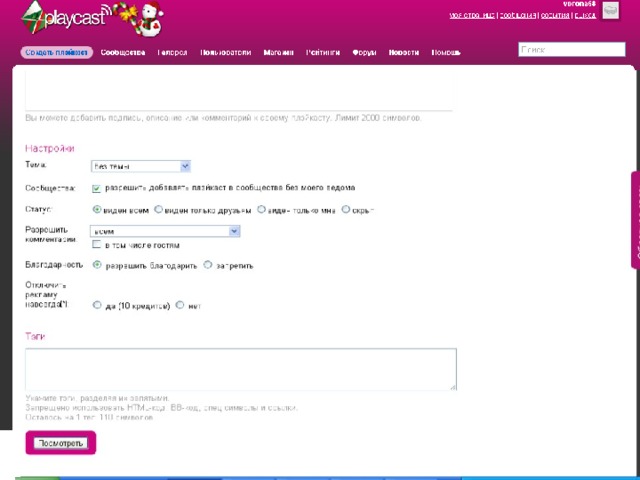This screenshot has height=480, width=640.
Task: Select 'да (10 кредитов)' disable ads option
Action: click(97, 305)
